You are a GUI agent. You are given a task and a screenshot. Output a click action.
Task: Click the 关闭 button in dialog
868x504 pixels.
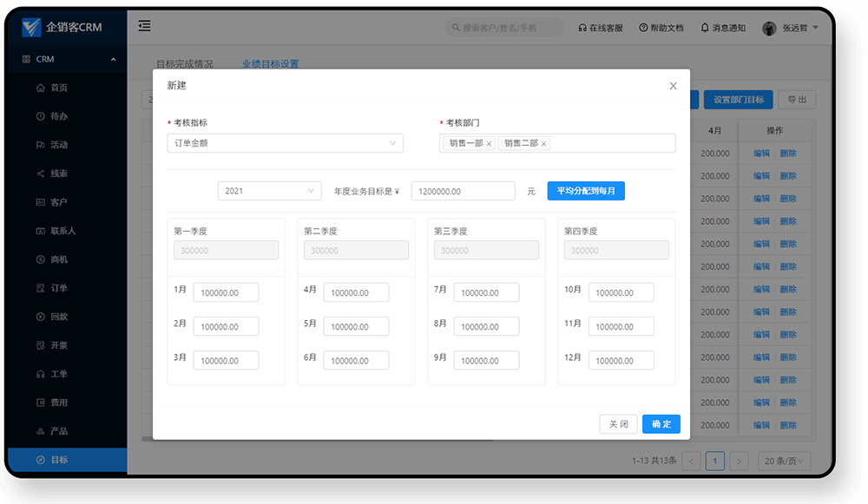click(x=618, y=424)
